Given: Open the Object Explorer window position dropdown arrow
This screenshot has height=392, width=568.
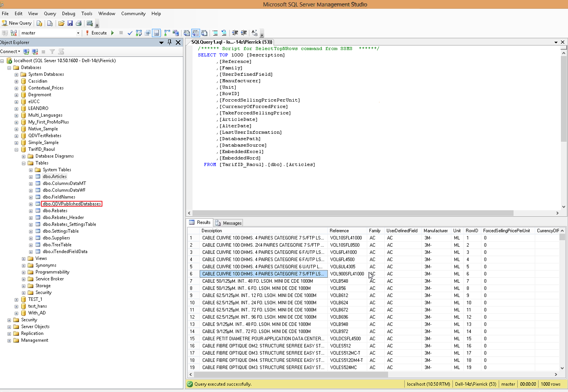Looking at the screenshot, I should [162, 42].
